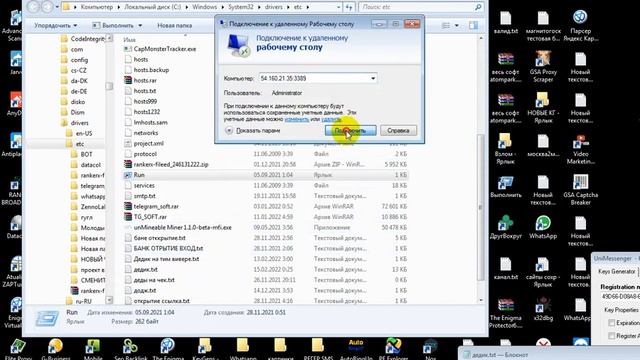Open the Парсер Яндекс Карт desktop icon
The width and height of the screenshot is (640, 360).
tap(580, 25)
